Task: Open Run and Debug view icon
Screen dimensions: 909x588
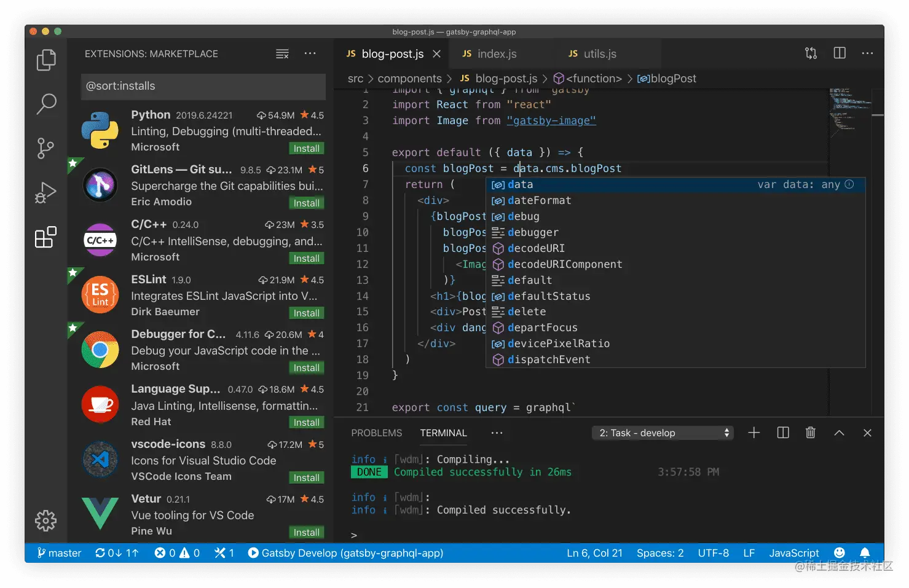Action: [45, 192]
